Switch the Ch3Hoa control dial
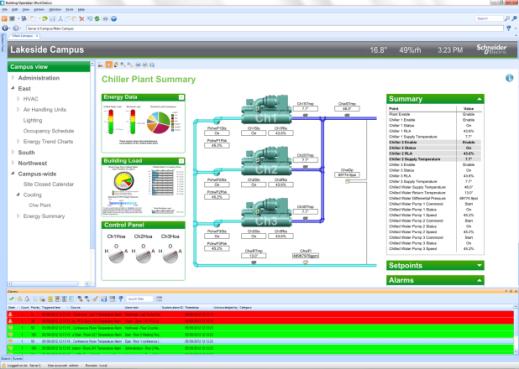519x369 pixels. pos(170,255)
